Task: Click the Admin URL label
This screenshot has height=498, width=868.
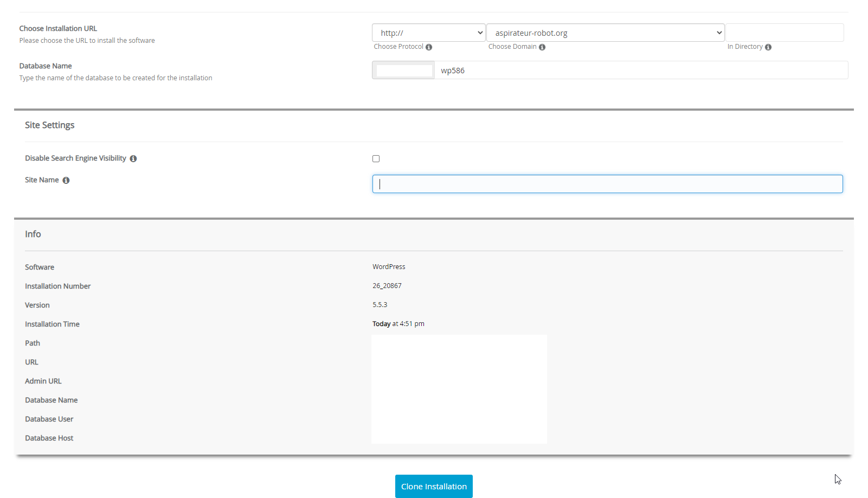Action: (43, 381)
